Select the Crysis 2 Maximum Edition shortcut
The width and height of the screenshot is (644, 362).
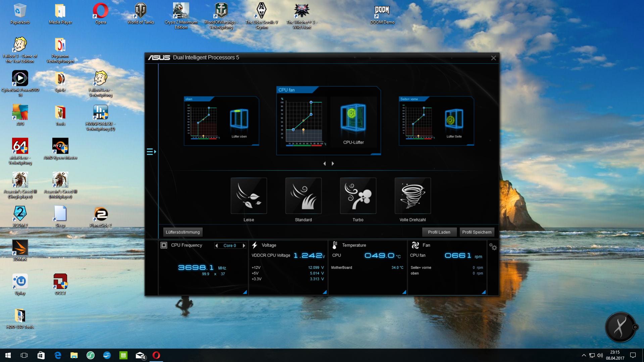coord(181,16)
